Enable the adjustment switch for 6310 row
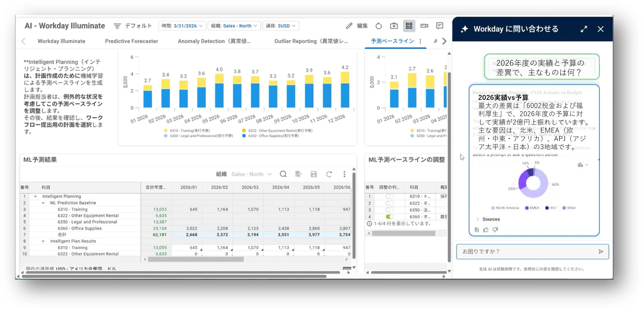The width and height of the screenshot is (644, 310). click(x=389, y=196)
